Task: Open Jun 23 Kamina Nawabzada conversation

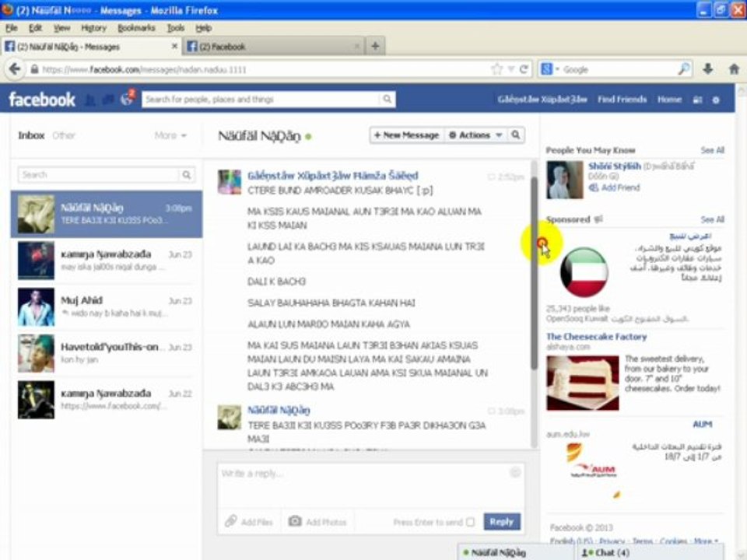Action: pyautogui.click(x=107, y=261)
